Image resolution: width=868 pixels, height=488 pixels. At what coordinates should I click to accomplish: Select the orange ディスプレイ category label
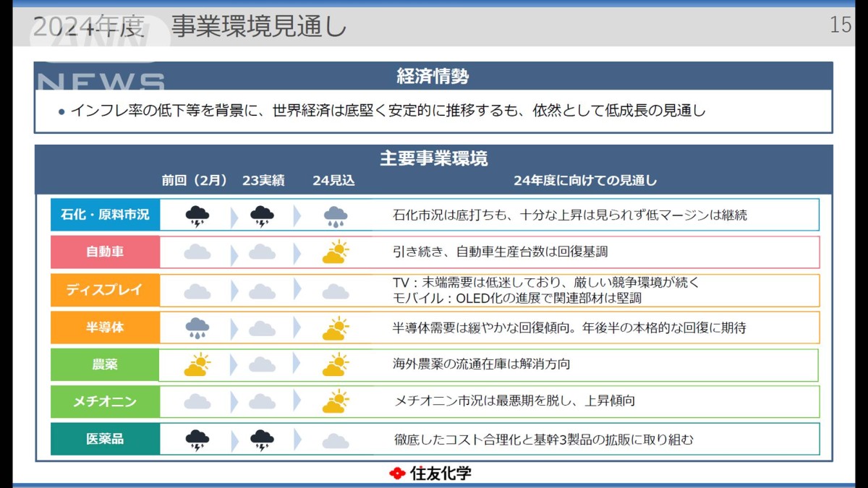105,290
